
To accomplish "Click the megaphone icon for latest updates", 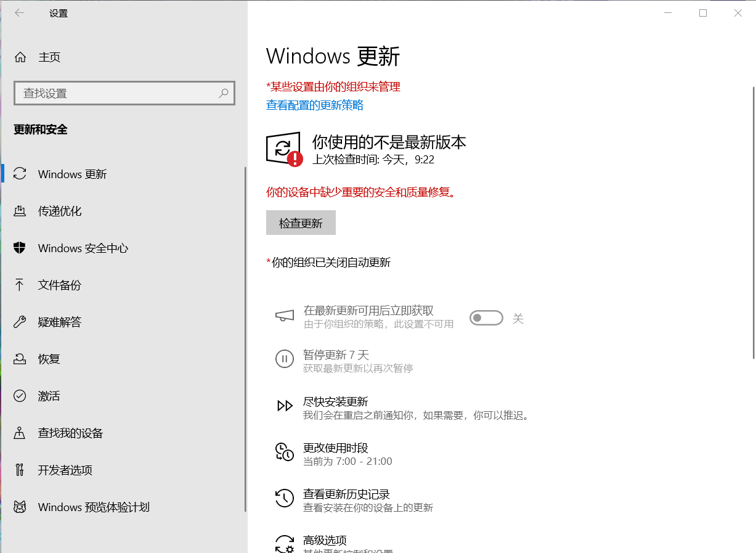I will (284, 316).
